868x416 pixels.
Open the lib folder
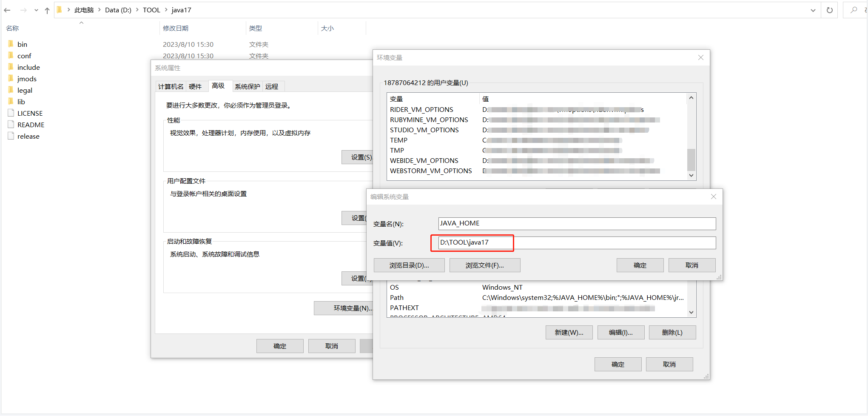[20, 101]
